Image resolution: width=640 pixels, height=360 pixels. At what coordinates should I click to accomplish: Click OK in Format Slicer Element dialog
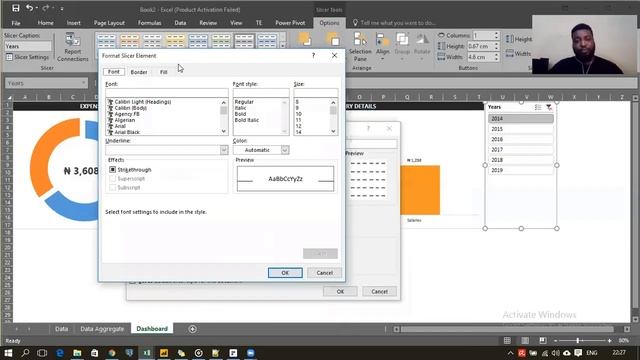click(285, 273)
